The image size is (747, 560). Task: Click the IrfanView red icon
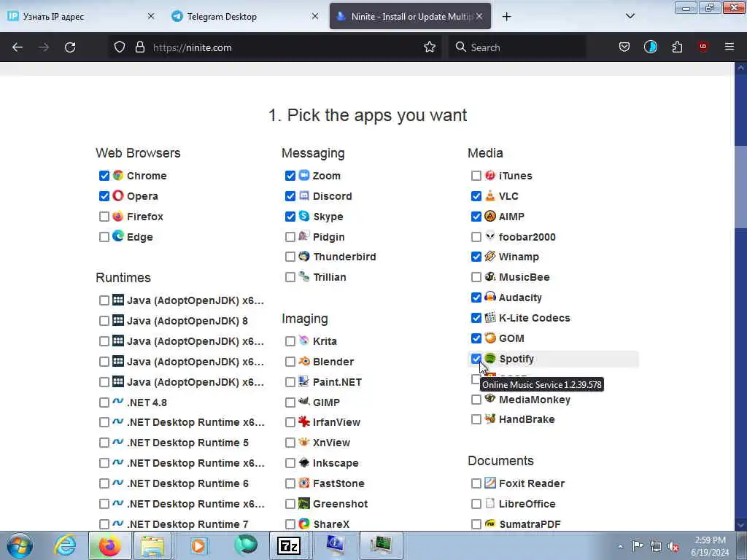pos(304,422)
